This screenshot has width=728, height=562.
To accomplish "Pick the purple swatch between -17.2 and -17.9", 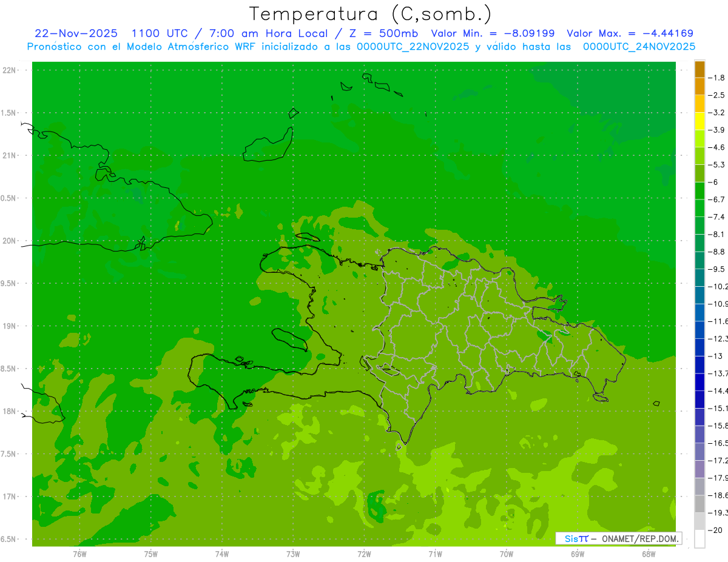I will point(699,469).
